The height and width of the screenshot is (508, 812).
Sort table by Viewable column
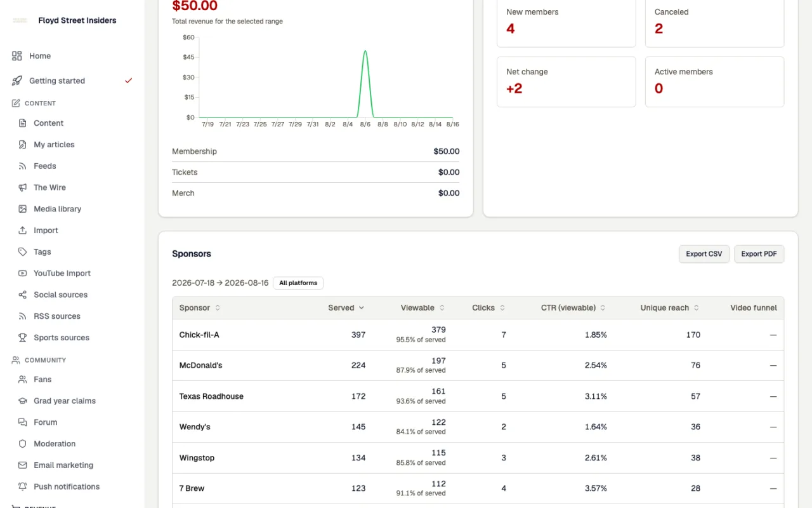tap(423, 308)
